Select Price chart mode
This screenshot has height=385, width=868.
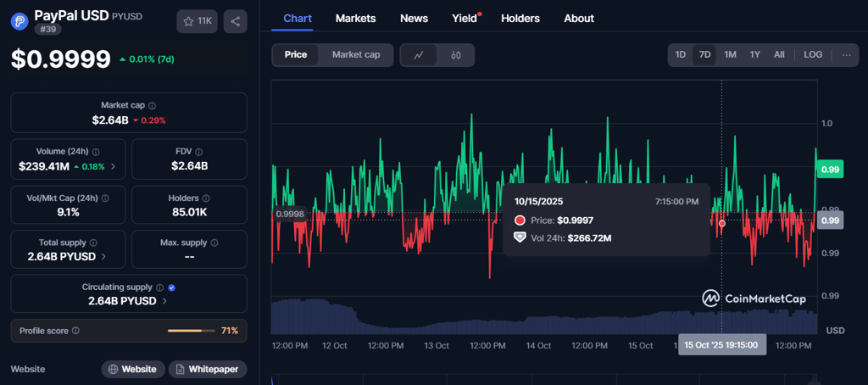click(296, 55)
